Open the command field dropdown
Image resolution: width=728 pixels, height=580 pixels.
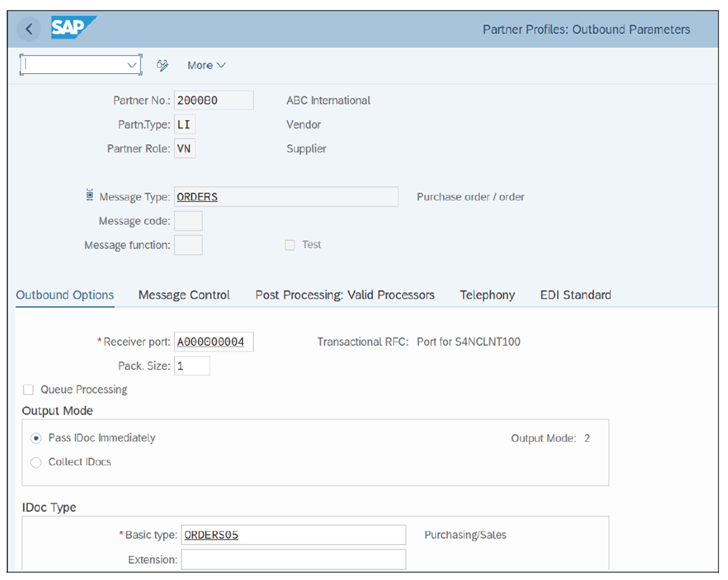(132, 64)
